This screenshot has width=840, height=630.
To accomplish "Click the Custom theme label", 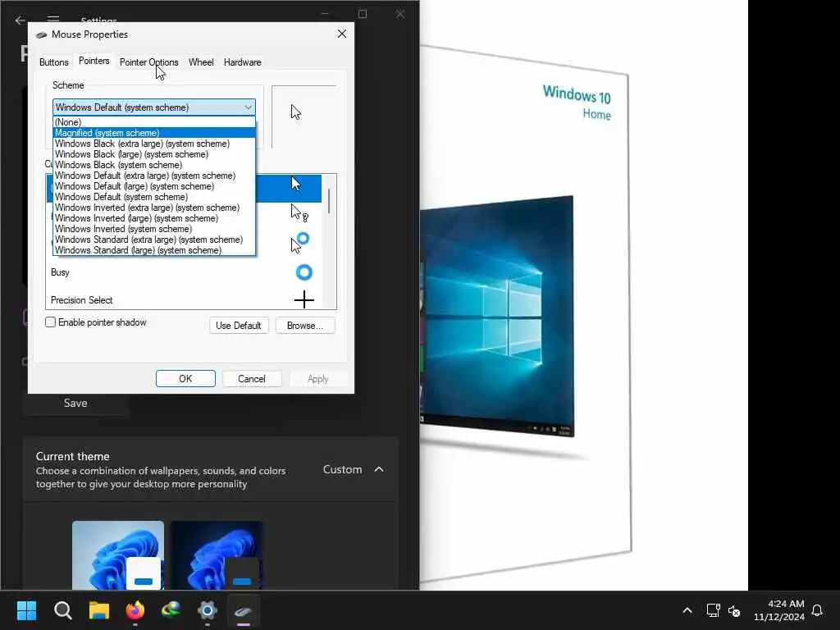I will point(342,469).
